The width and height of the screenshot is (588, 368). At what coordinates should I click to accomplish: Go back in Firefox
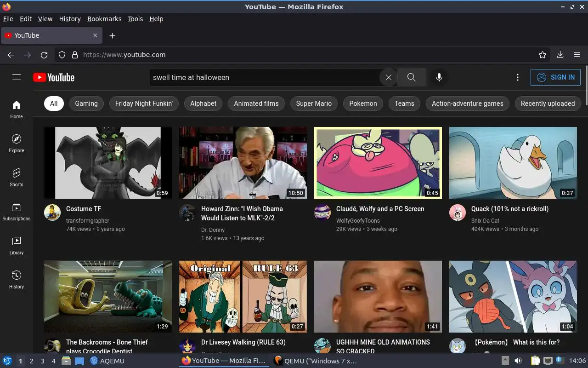[11, 55]
